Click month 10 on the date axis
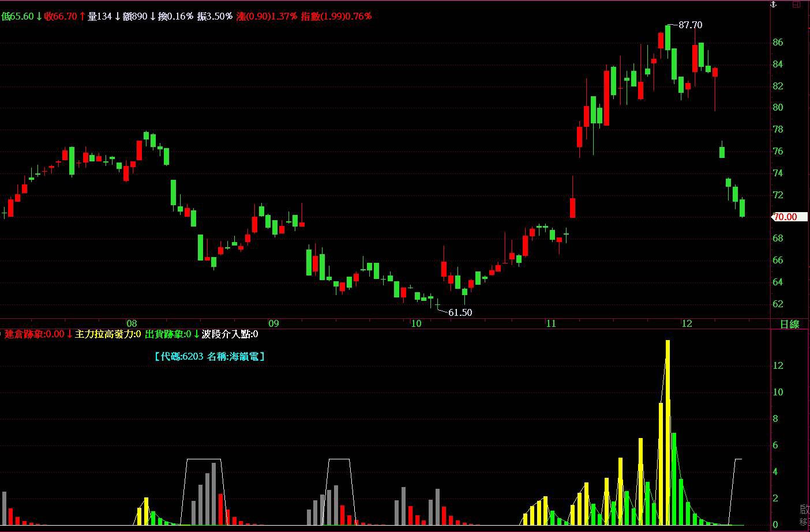Screen dimensions: 810x532 coord(416,323)
